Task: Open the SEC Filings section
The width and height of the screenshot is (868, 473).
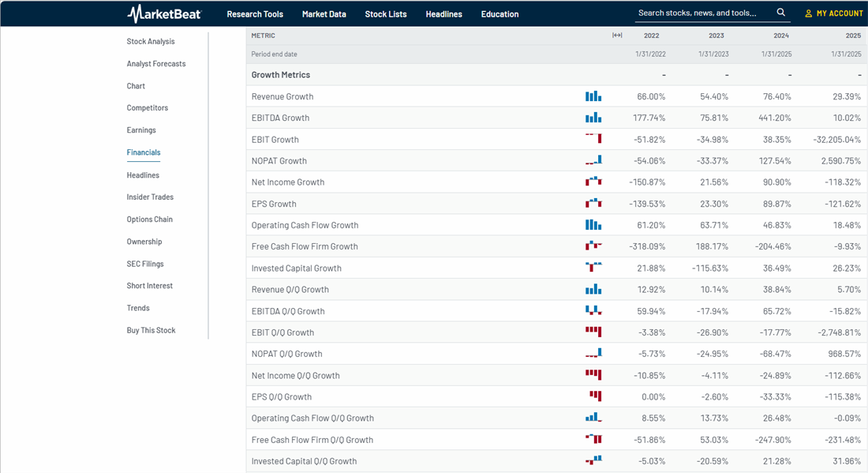Action: 146,263
